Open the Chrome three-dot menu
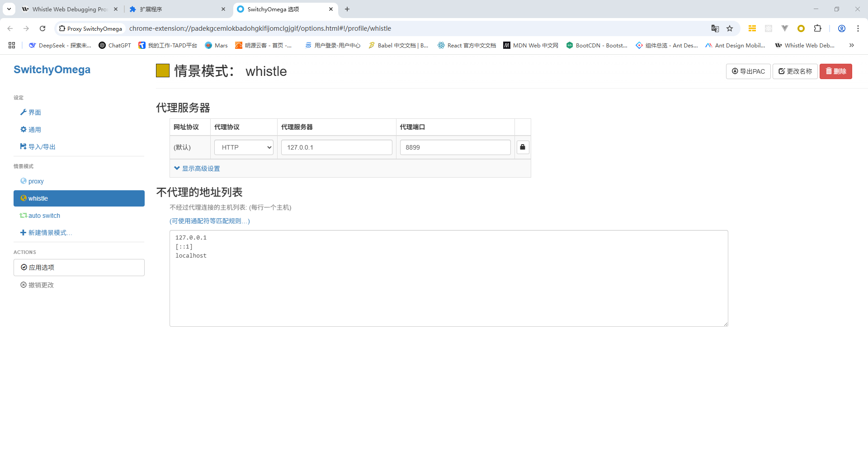Screen dimensions: 868x470 858,28
